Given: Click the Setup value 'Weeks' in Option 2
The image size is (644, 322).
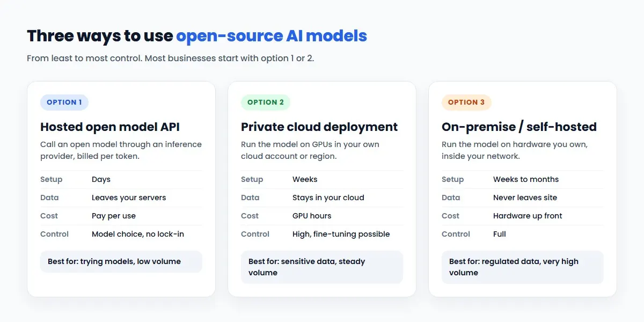Looking at the screenshot, I should tap(305, 179).
